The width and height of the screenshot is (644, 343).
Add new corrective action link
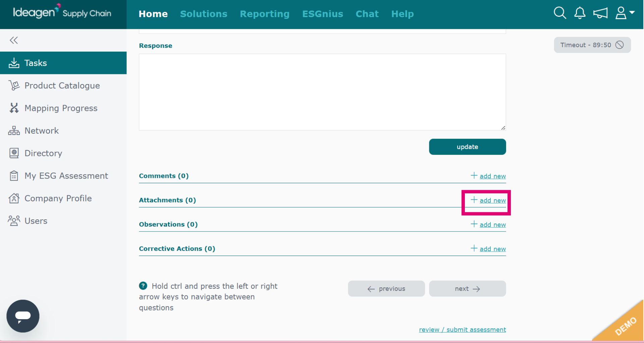[x=492, y=249]
